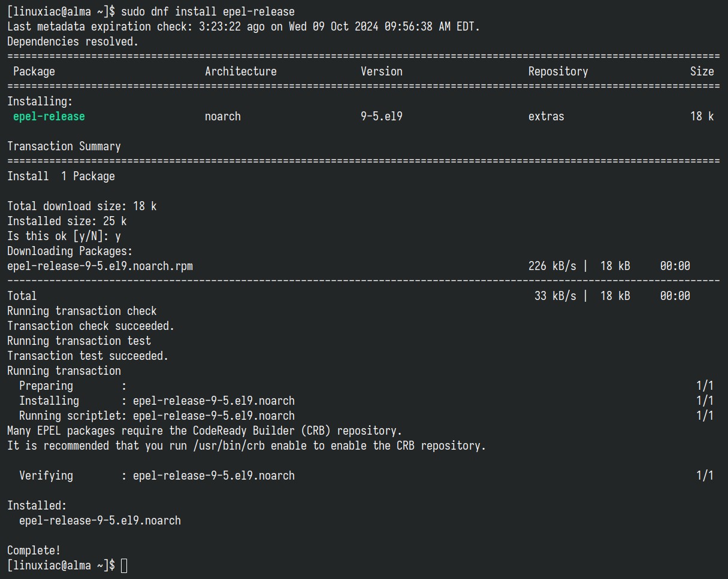This screenshot has width=728, height=579.
Task: Click the 'Transaction test succeeded.' line
Action: [x=88, y=356]
